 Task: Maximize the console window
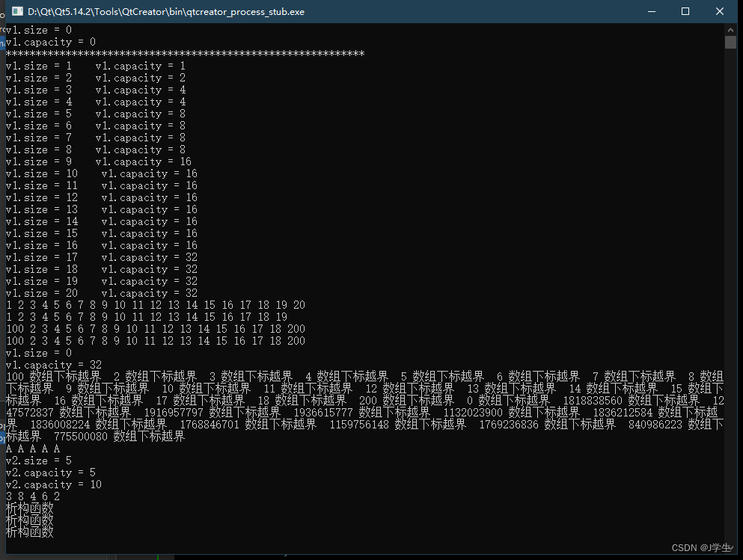(685, 11)
